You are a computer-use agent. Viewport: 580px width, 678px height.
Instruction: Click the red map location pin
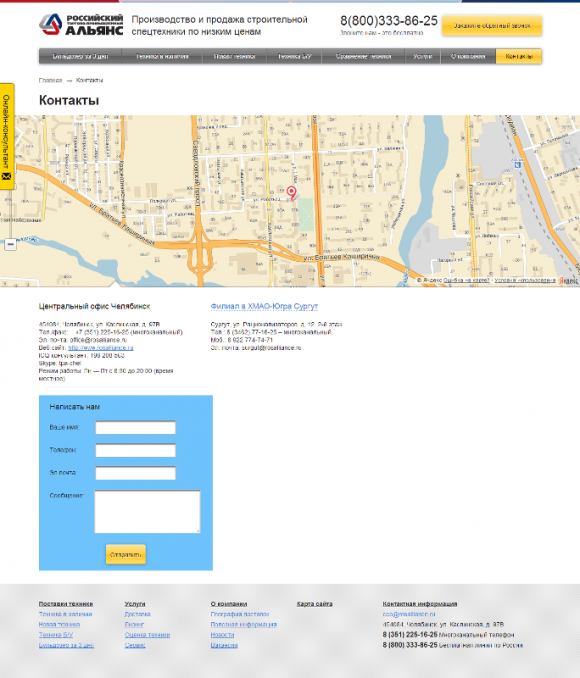coord(292,192)
